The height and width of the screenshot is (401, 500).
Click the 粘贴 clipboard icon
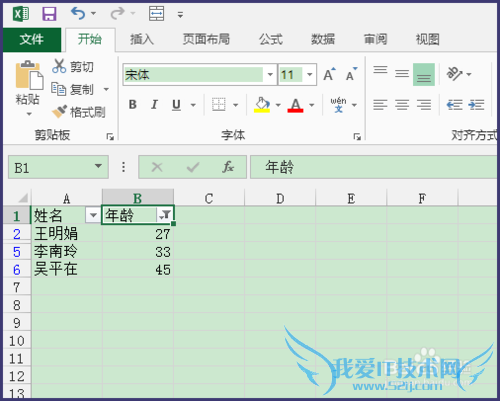29,75
